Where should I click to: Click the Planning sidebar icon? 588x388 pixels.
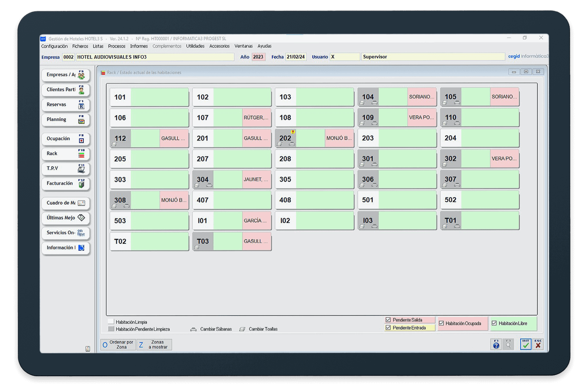(x=81, y=120)
